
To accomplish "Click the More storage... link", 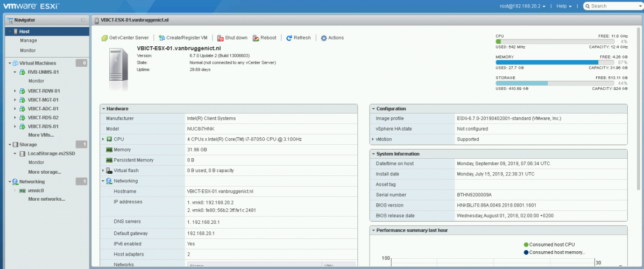I will [45, 172].
